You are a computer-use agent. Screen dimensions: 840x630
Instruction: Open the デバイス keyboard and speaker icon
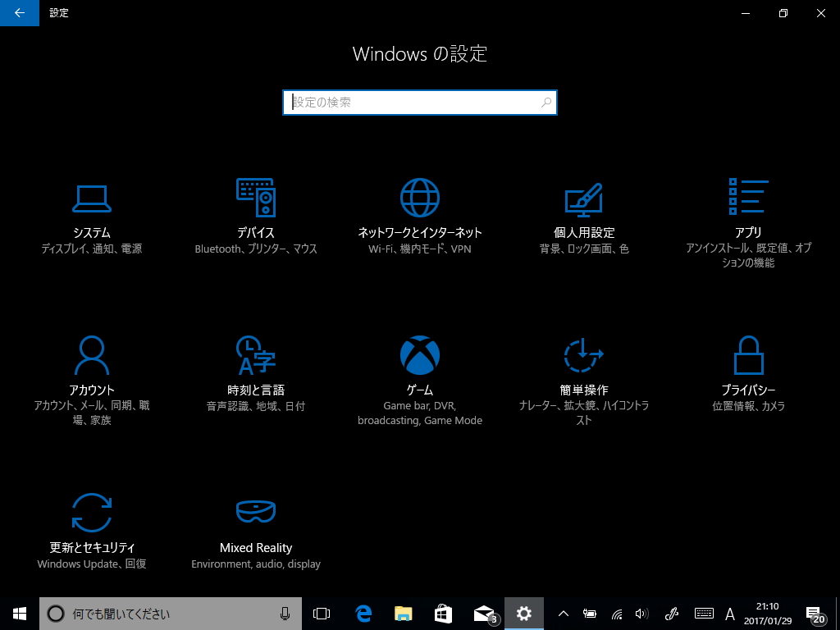coord(256,198)
